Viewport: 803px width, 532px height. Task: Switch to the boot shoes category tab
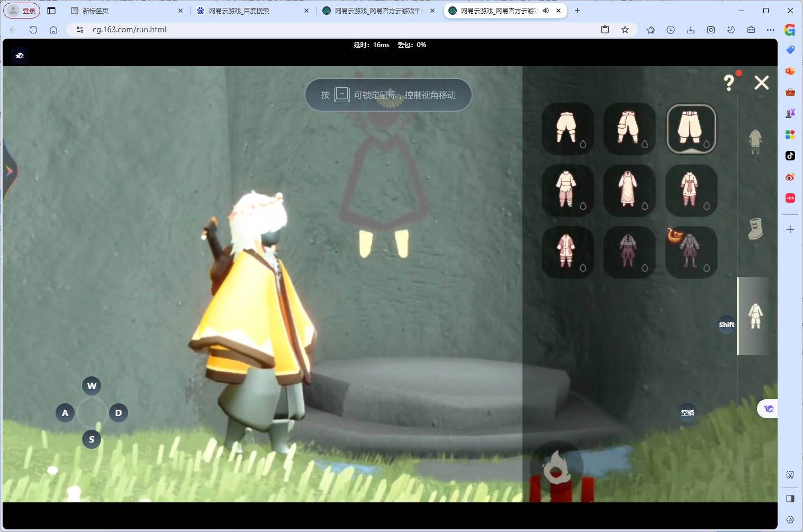tap(755, 229)
